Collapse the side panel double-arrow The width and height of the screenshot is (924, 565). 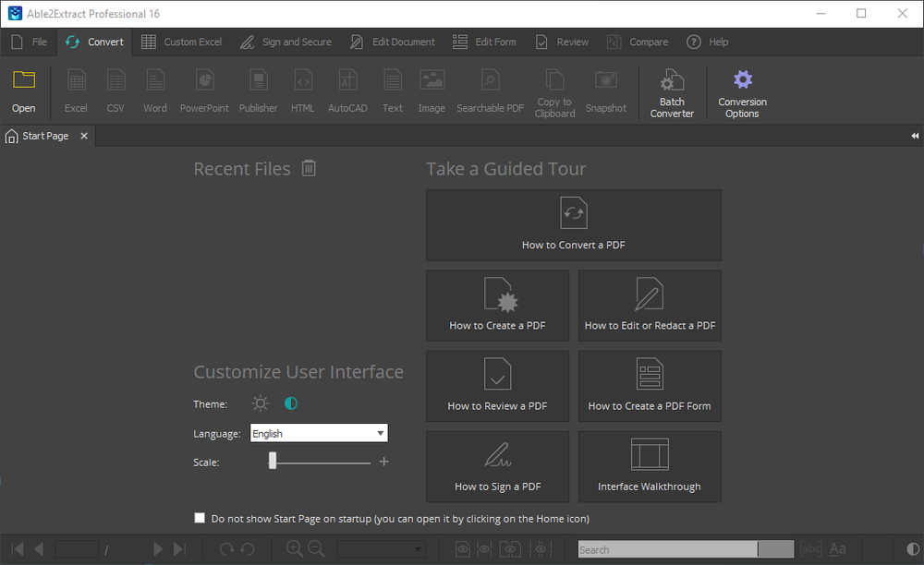click(x=915, y=136)
